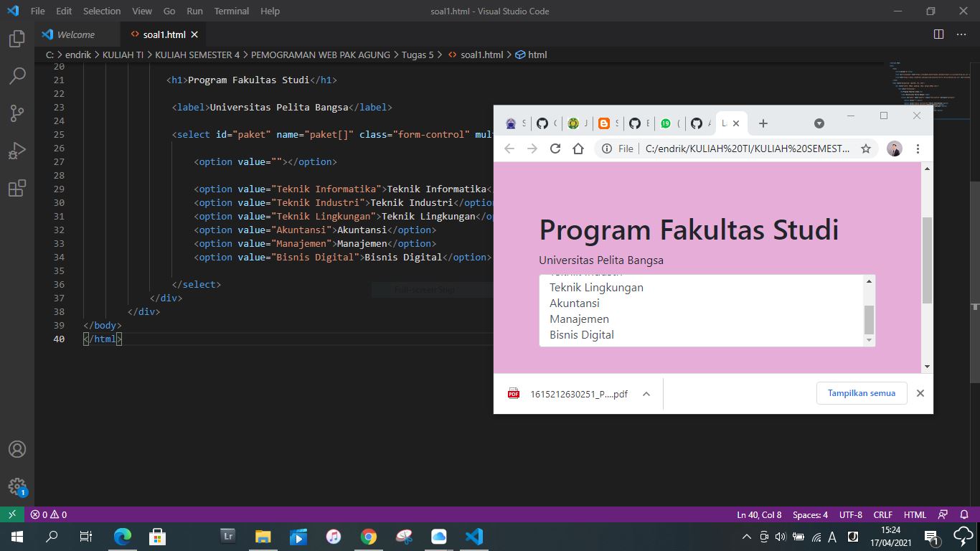The height and width of the screenshot is (551, 980).
Task: Expand the downloaded PDF's chevron menu
Action: pos(645,394)
